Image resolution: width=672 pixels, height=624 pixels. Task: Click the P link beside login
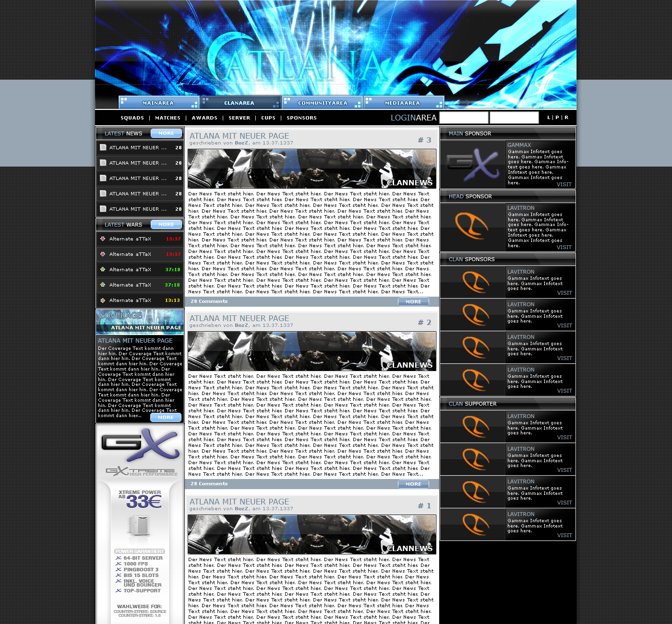coord(557,117)
